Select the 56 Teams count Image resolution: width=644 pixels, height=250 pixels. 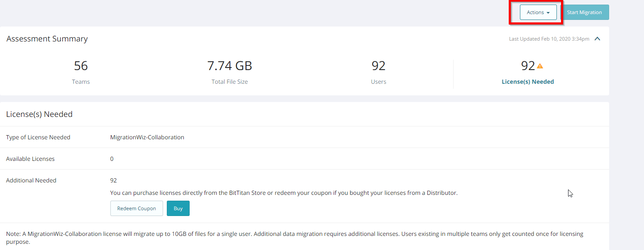point(81,66)
